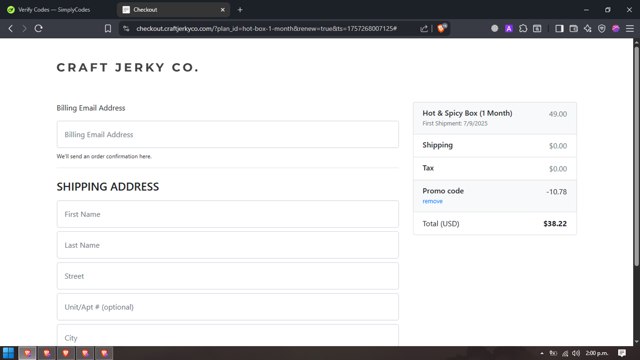Screen dimensions: 640x360
Task: Open the purple A extension
Action: click(509, 29)
